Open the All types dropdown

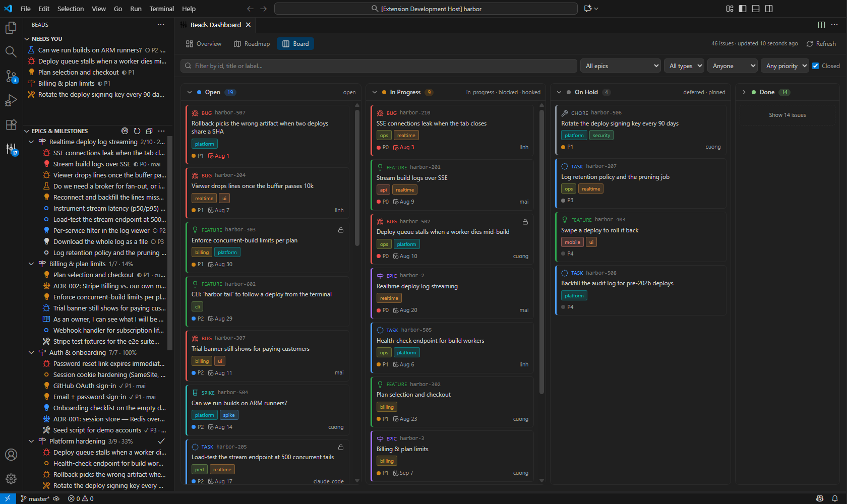pos(685,66)
